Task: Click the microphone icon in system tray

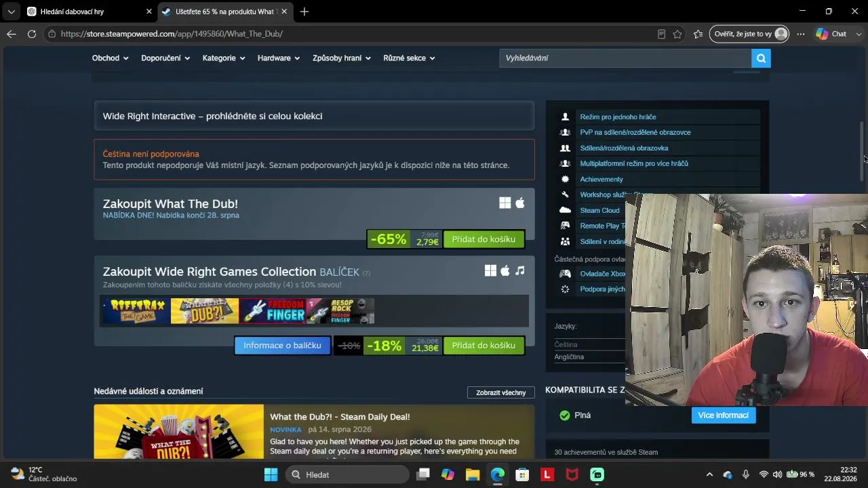Action: click(746, 474)
